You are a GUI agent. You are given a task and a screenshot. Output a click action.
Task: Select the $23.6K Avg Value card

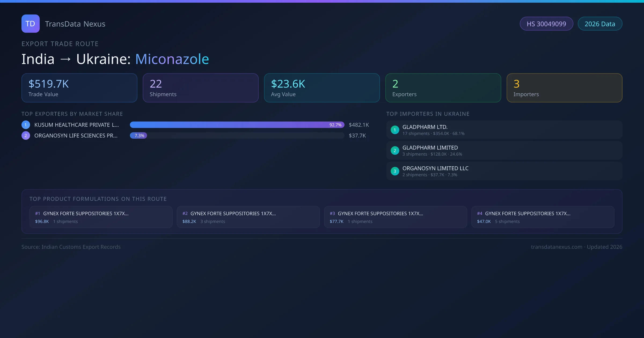click(322, 88)
